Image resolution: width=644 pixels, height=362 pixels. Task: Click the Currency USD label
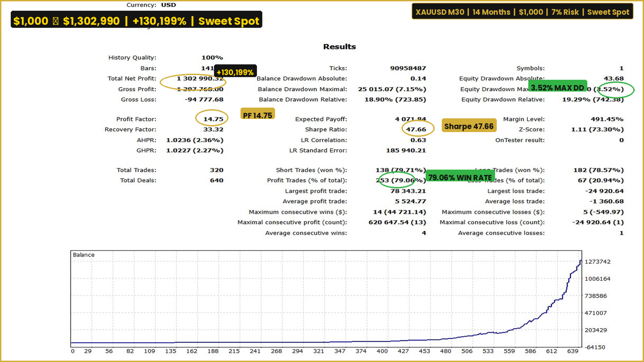click(x=168, y=5)
